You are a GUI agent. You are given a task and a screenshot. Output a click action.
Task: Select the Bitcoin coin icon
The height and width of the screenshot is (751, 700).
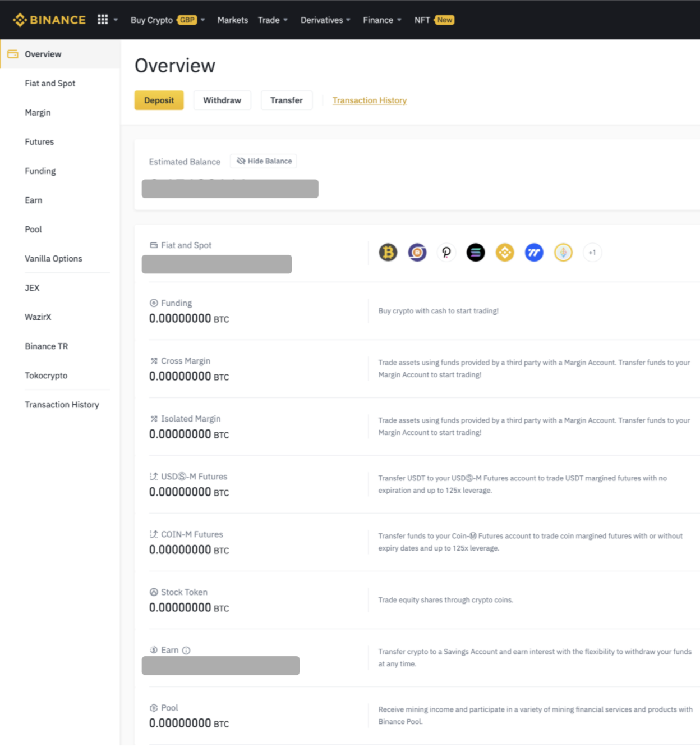point(388,253)
